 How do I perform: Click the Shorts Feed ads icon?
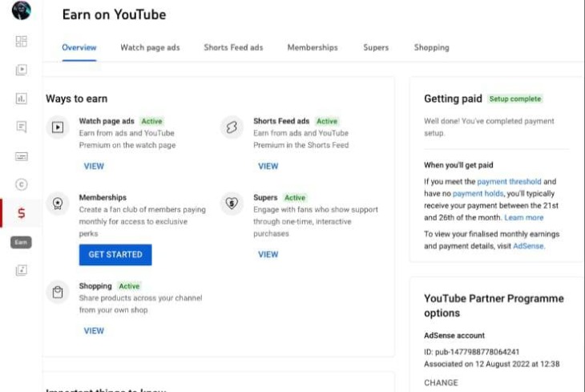point(232,127)
